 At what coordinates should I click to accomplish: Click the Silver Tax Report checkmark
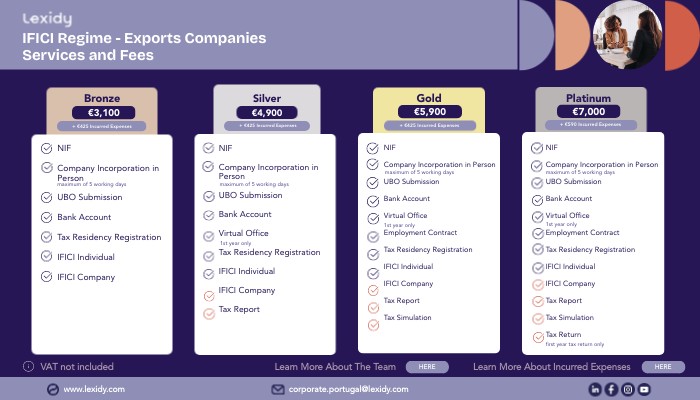coord(209,314)
